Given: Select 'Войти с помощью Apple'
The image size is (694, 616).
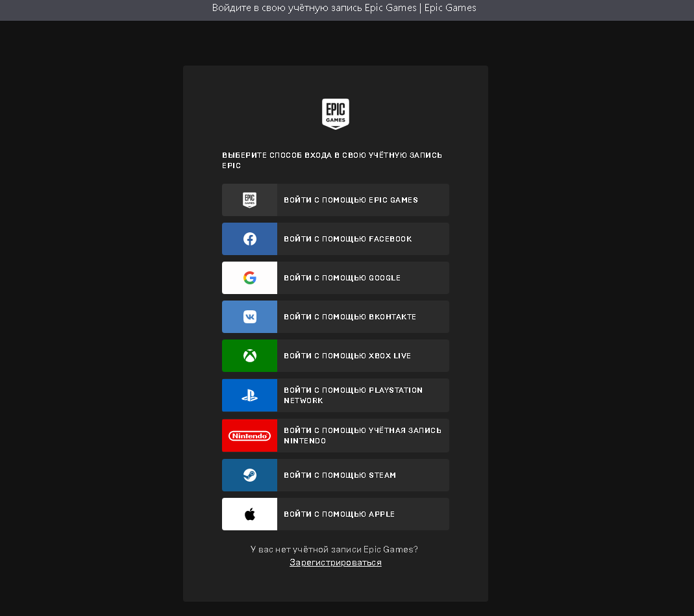Looking at the screenshot, I should [x=336, y=514].
